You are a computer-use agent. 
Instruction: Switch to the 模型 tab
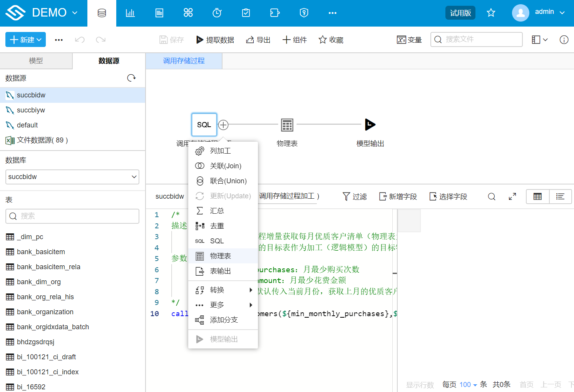click(36, 61)
